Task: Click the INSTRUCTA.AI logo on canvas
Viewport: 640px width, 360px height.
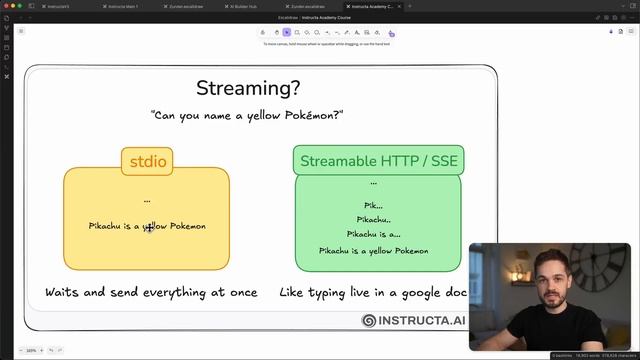Action: click(413, 320)
